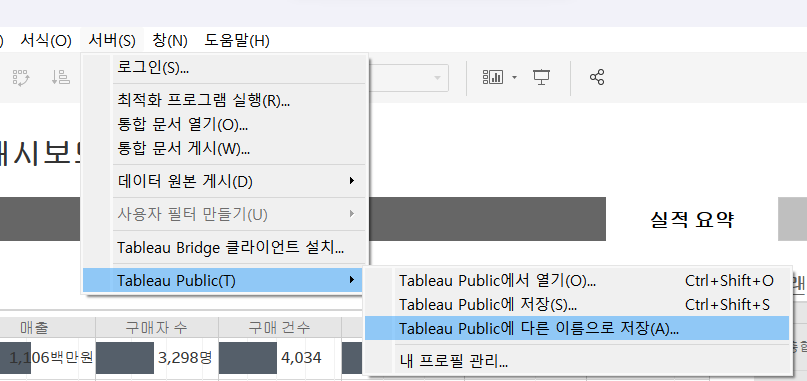Image resolution: width=807 pixels, height=381 pixels.
Task: Open the 도움말(H) menu
Action: coord(237,40)
